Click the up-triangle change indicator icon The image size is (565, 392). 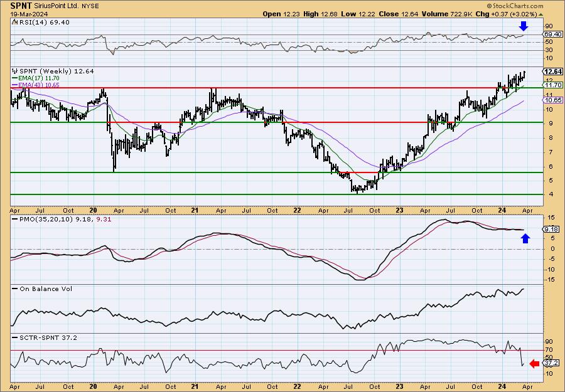coord(541,14)
